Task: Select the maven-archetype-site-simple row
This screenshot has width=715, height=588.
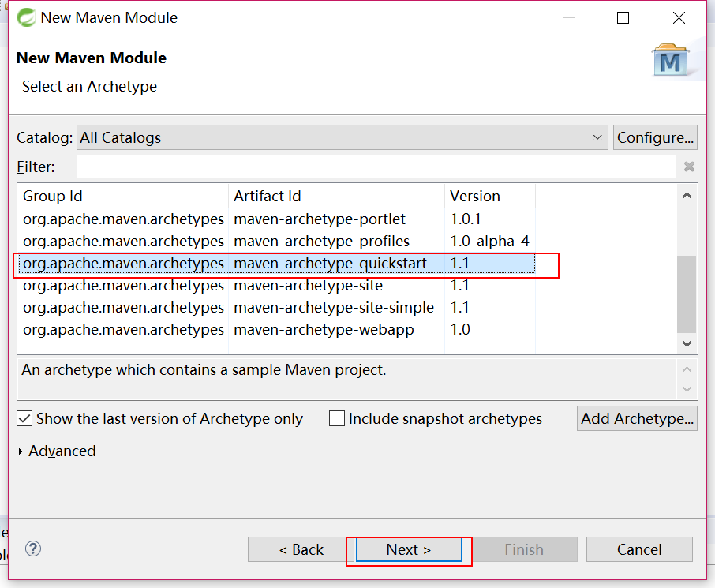Action: click(x=277, y=308)
